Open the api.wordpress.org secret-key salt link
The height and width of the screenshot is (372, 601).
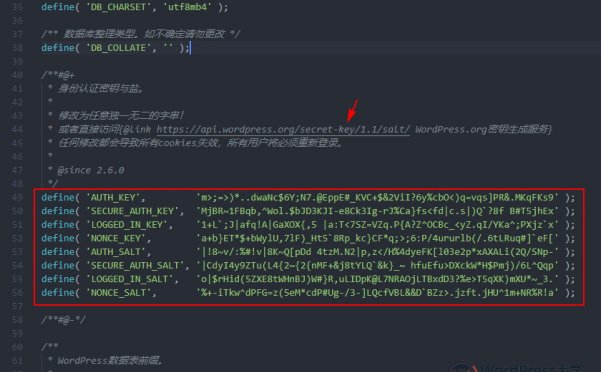[283, 129]
